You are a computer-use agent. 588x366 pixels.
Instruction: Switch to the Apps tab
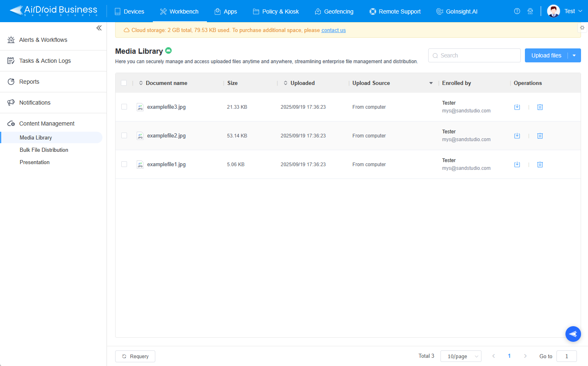[226, 11]
